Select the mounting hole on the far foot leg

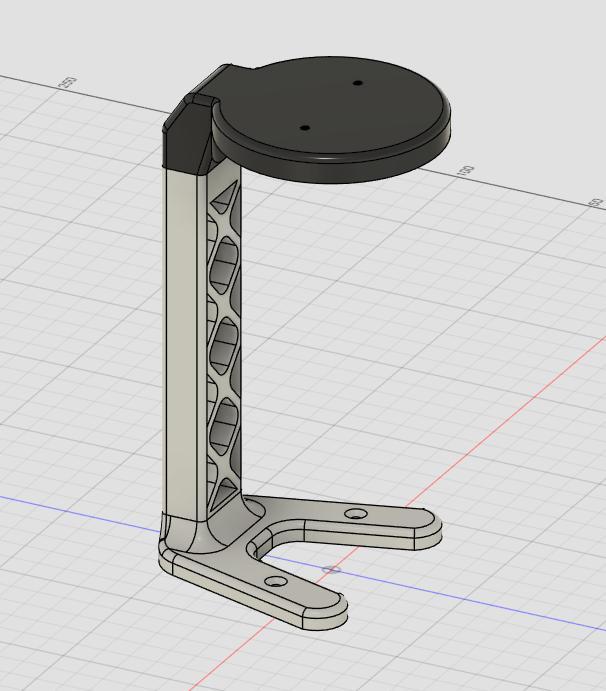click(x=356, y=514)
